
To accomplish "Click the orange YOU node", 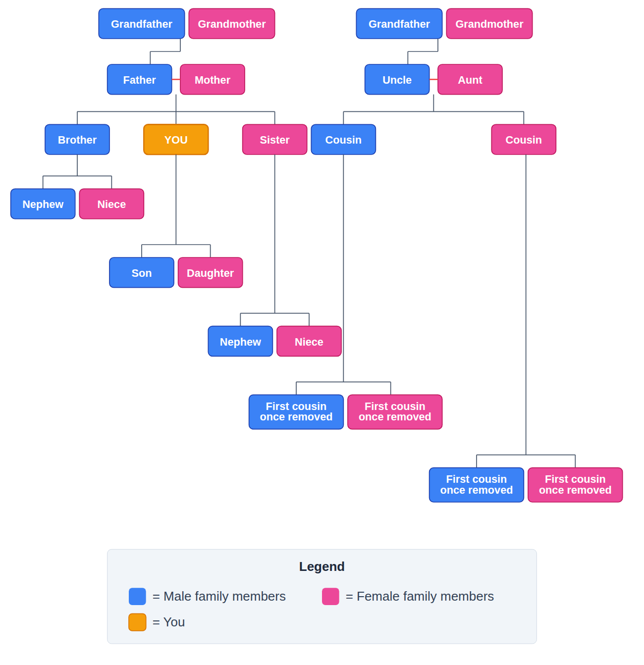I will [x=176, y=140].
